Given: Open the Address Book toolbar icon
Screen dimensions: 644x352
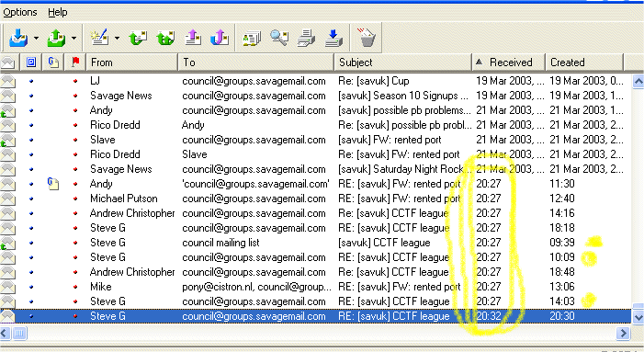Looking at the screenshot, I should click(252, 38).
